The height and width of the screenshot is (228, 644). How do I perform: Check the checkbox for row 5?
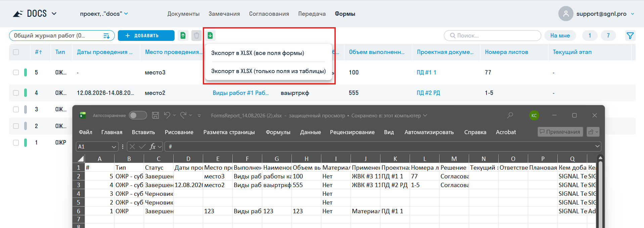[x=16, y=72]
